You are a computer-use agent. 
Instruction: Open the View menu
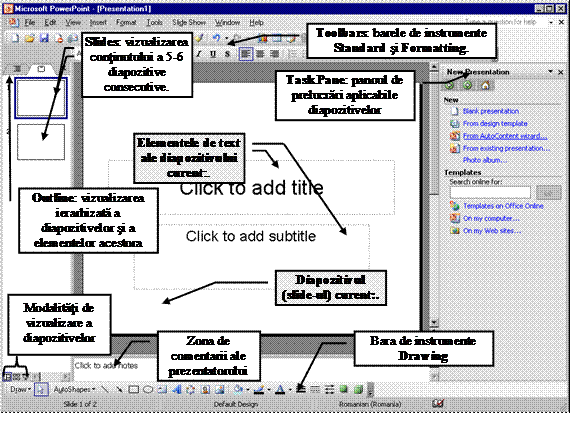(73, 23)
